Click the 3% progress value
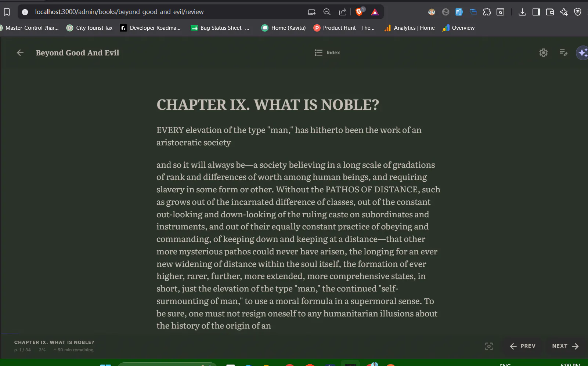This screenshot has height=366, width=588. click(42, 350)
